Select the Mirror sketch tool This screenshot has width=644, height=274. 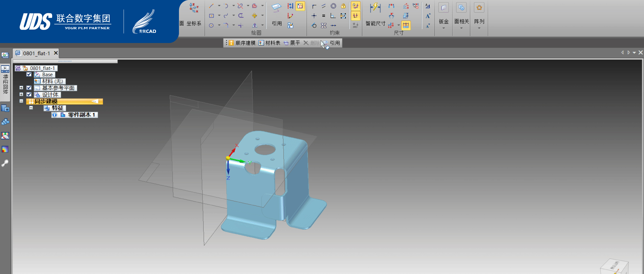(255, 25)
